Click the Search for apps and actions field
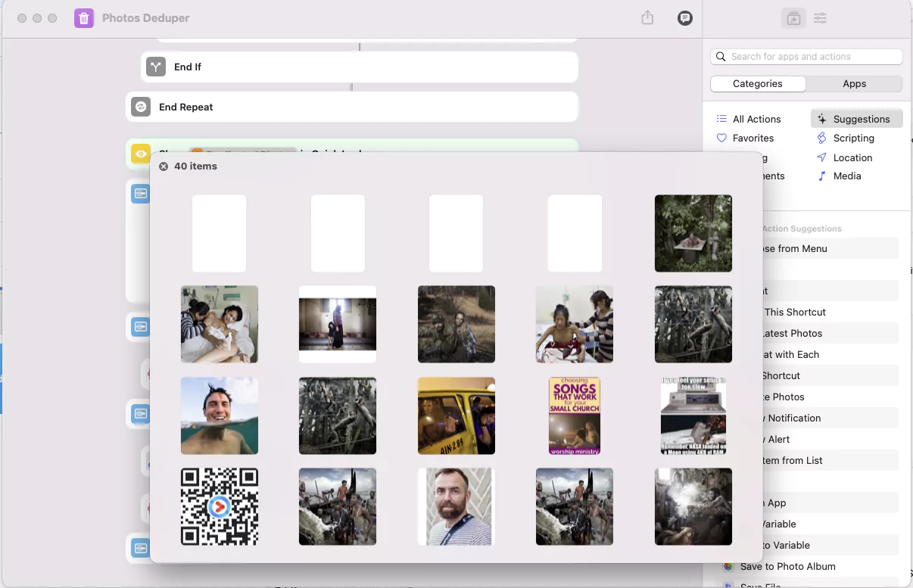 coord(805,56)
